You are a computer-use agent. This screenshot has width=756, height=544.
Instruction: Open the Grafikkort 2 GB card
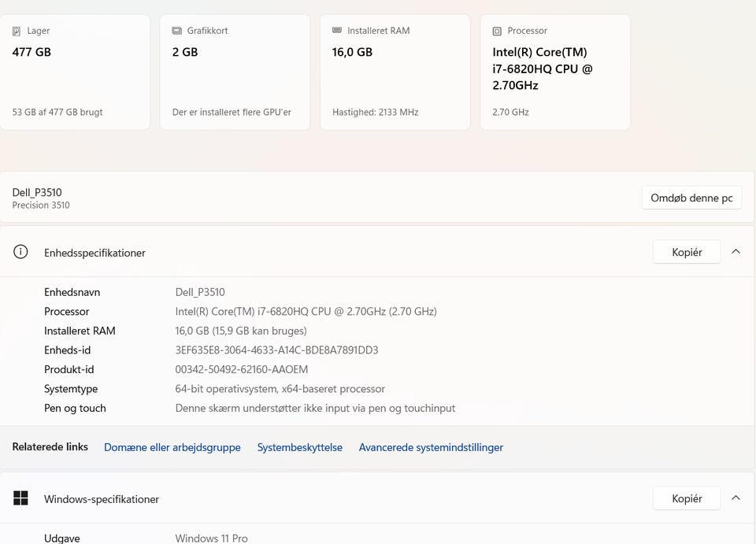tap(235, 72)
